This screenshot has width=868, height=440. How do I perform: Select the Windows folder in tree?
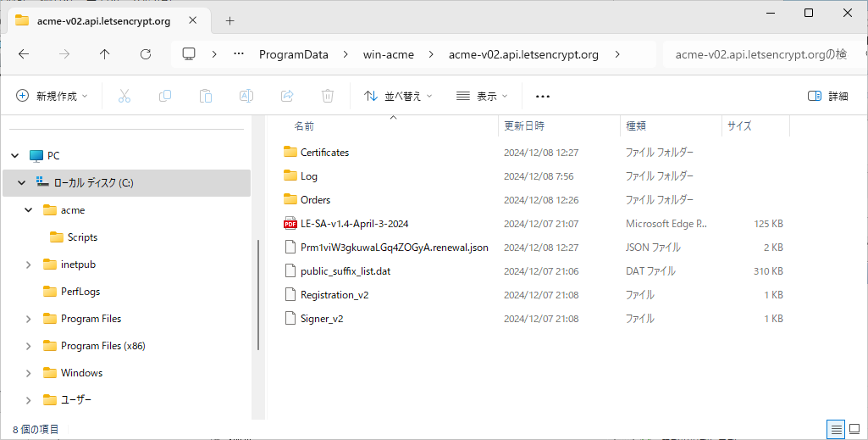(x=81, y=373)
